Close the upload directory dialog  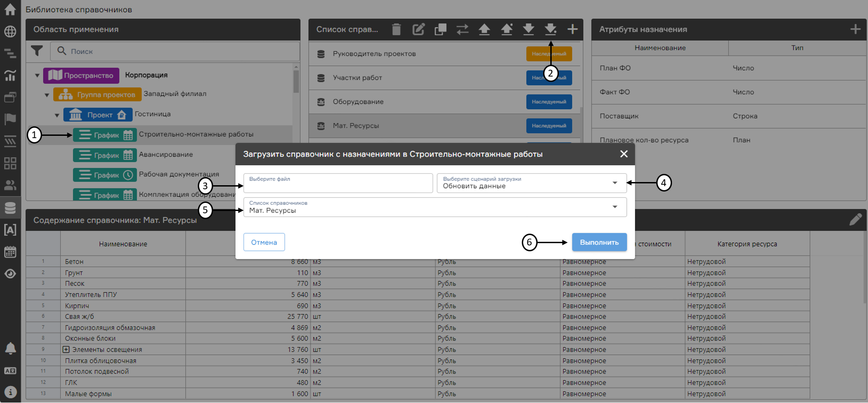[x=624, y=154]
